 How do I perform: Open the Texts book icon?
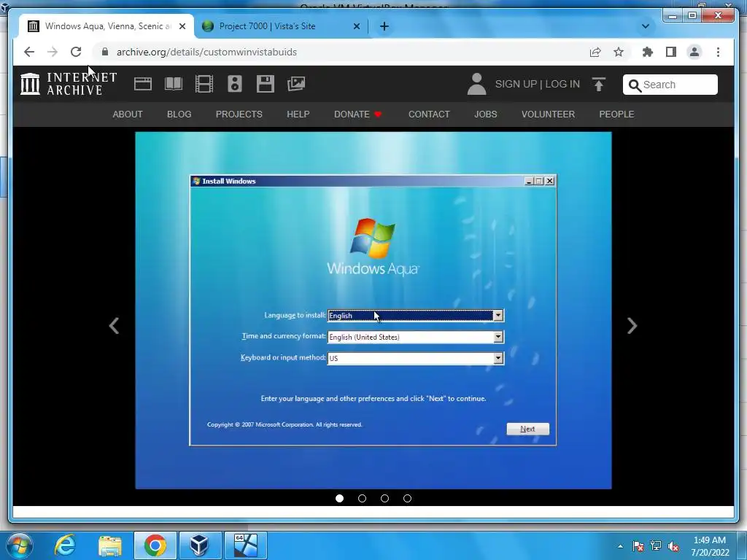coord(174,84)
